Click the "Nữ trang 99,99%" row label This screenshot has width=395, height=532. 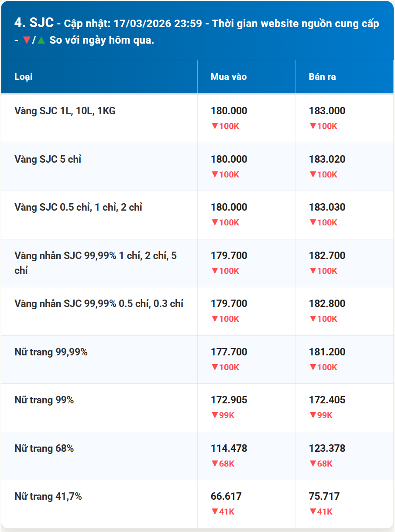(x=51, y=352)
